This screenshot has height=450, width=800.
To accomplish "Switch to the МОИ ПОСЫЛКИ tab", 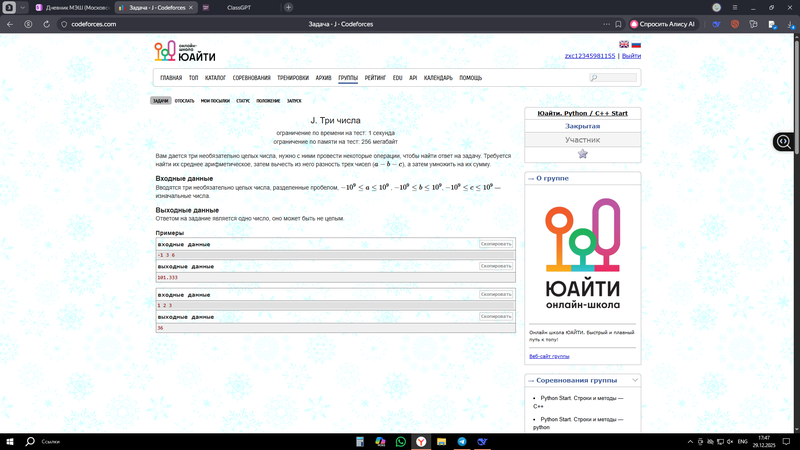I will [215, 101].
